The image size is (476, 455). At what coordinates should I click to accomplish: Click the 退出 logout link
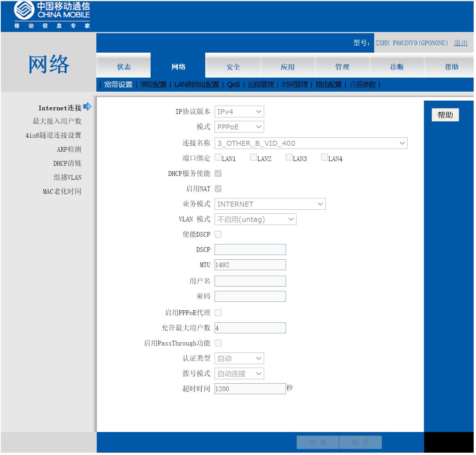coord(460,43)
